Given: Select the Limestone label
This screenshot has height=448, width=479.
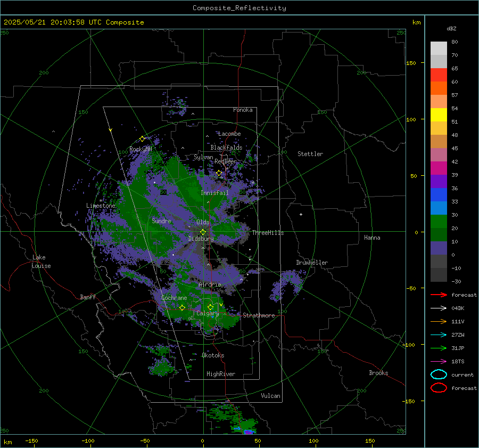Looking at the screenshot, I should [x=101, y=206].
